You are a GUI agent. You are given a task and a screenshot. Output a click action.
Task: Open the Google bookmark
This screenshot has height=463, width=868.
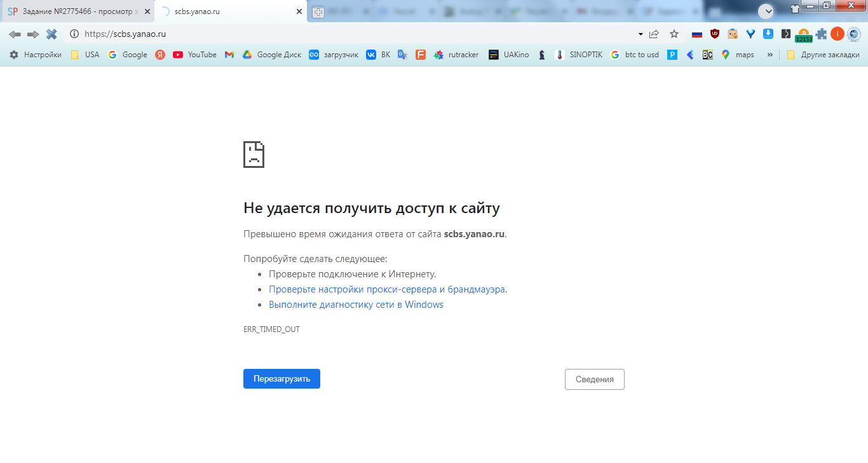point(128,55)
